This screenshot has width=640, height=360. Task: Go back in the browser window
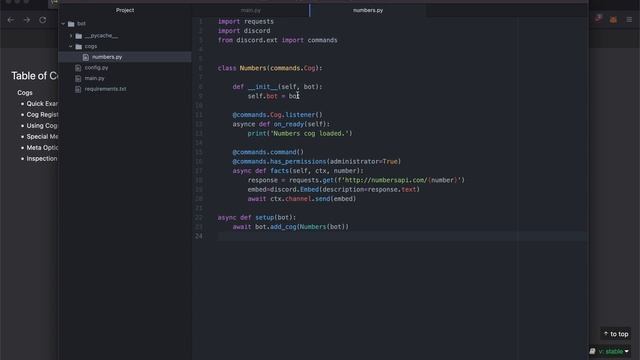(x=11, y=20)
